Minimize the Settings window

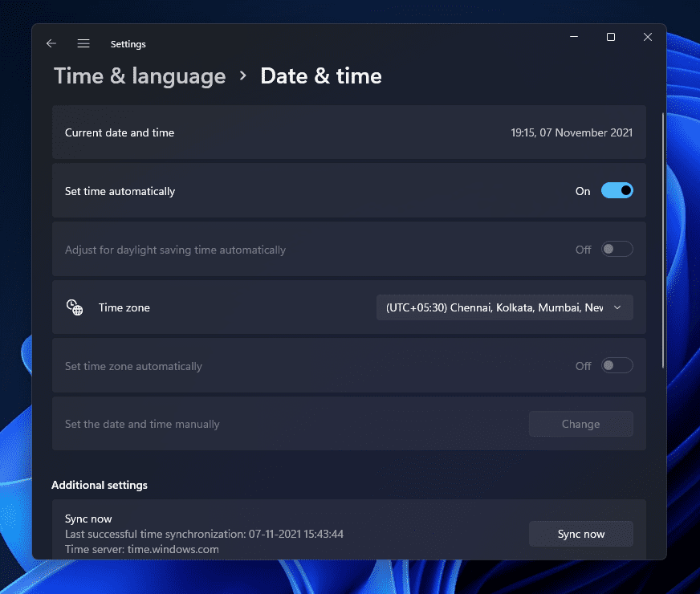[x=574, y=37]
